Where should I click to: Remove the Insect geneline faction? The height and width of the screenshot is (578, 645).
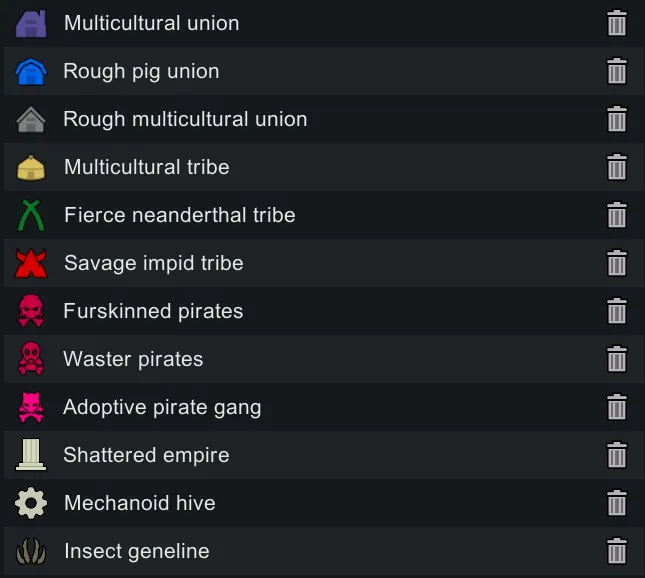617,551
